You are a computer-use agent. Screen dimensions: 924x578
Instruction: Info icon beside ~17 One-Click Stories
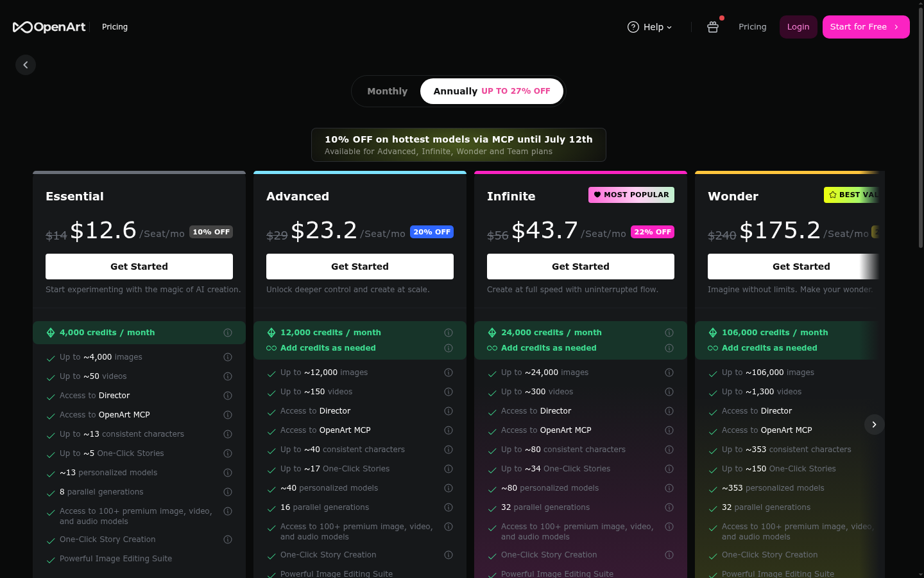click(449, 469)
